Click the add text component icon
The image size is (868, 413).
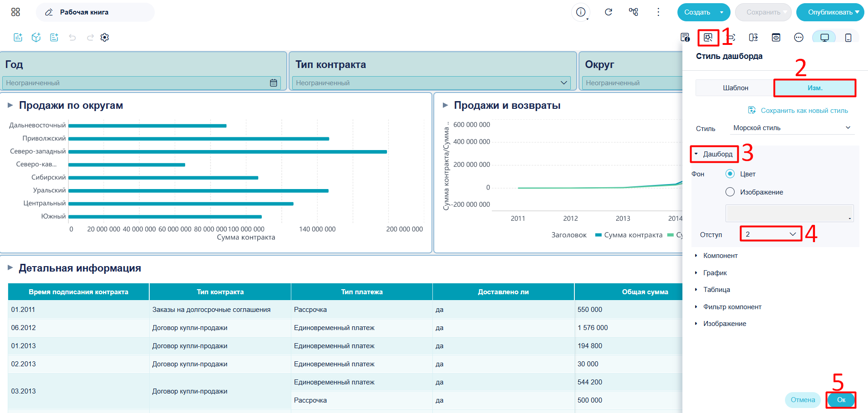click(x=54, y=38)
